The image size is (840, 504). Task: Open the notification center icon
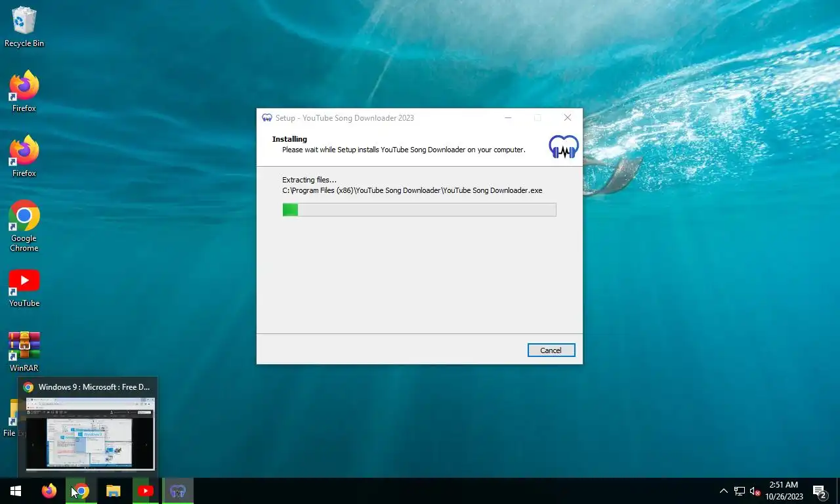(820, 491)
